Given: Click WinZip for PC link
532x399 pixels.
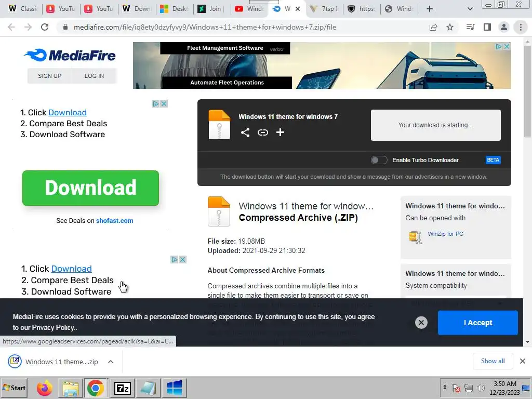Looking at the screenshot, I should tap(445, 234).
